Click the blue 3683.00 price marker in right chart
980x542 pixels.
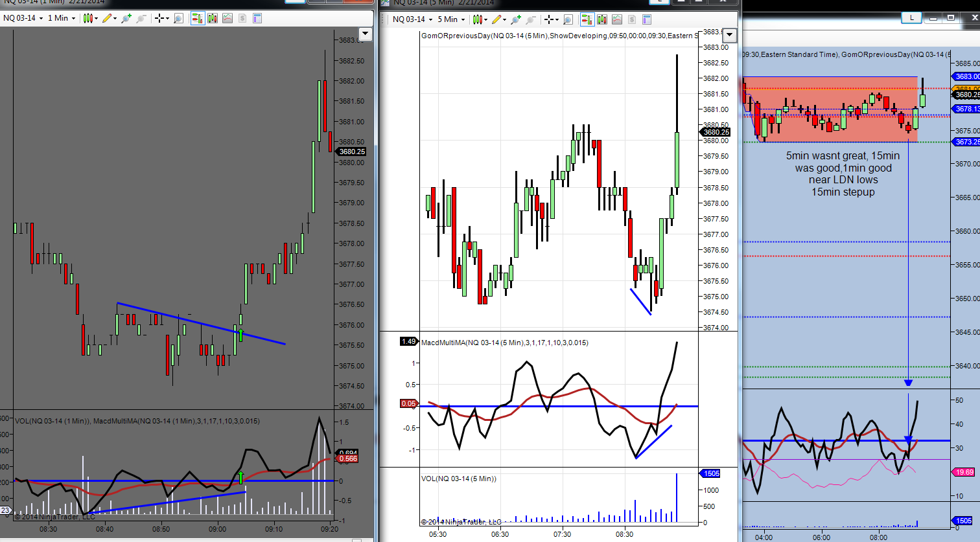967,76
